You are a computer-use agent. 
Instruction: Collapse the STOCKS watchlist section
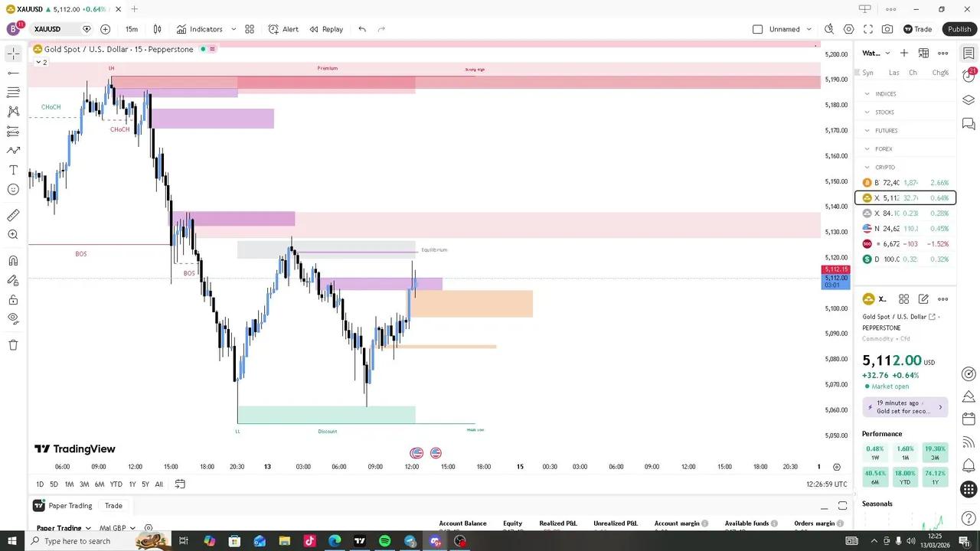click(x=867, y=112)
